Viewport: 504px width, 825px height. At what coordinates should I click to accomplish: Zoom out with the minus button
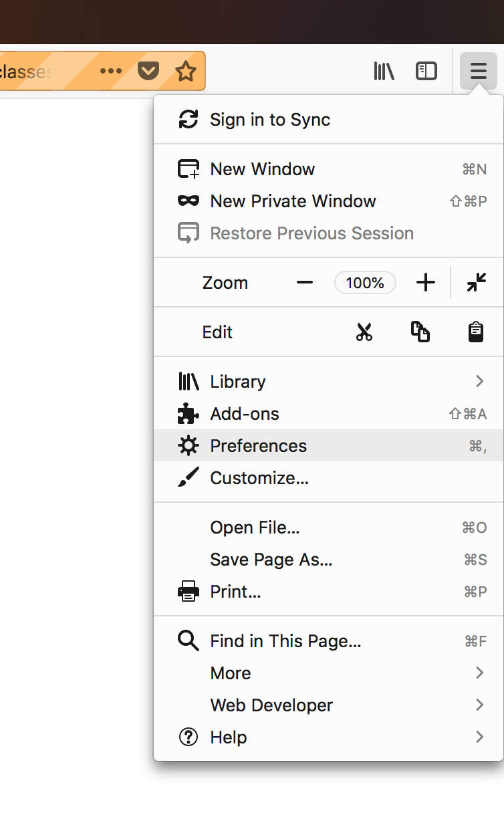[x=305, y=283]
